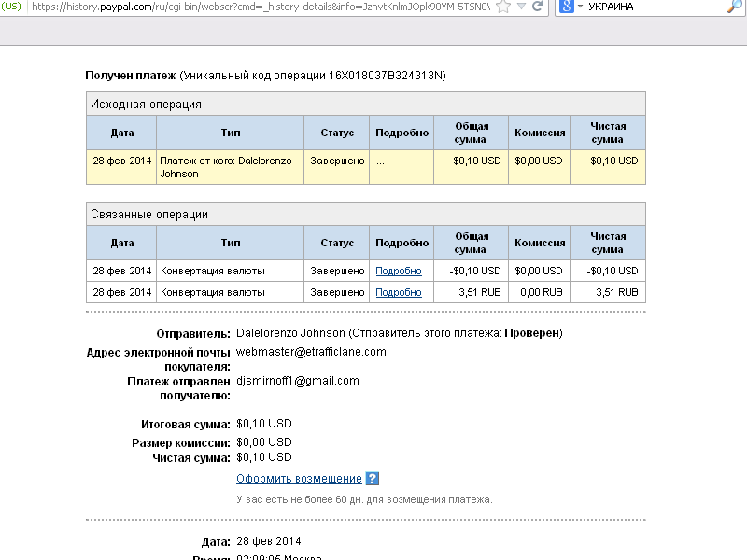Click the email webmaster@etrafficlane.com
This screenshot has height=560, width=747.
point(311,352)
